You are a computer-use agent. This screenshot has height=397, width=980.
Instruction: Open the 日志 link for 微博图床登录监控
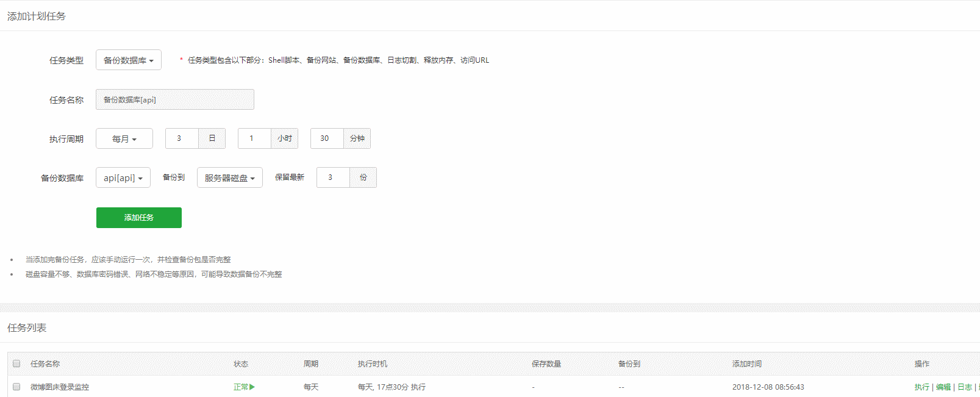tap(965, 387)
